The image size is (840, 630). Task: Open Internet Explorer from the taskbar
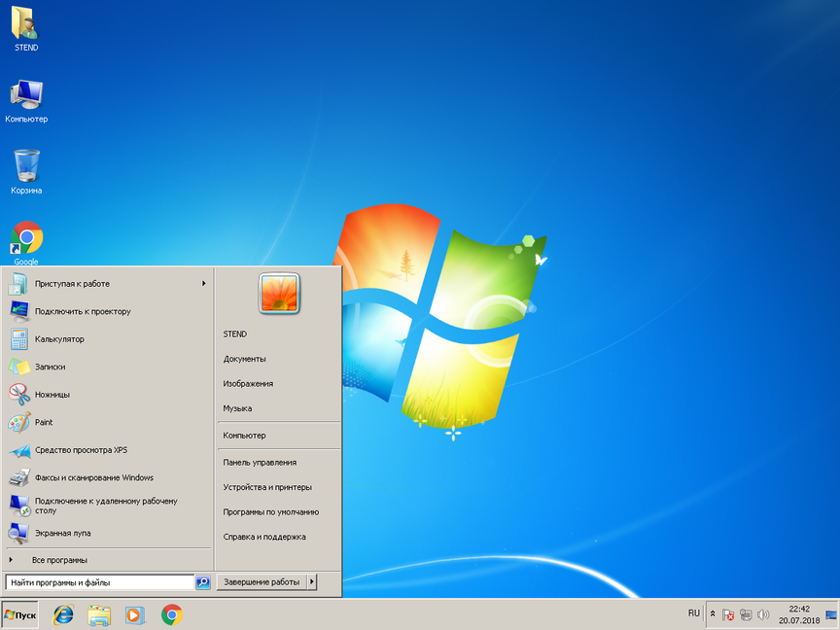[63, 614]
